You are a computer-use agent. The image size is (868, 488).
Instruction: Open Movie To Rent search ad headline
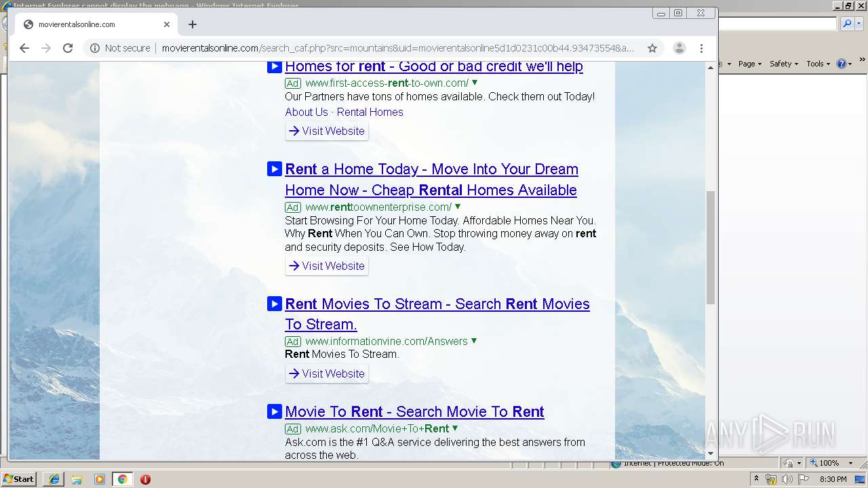click(414, 411)
